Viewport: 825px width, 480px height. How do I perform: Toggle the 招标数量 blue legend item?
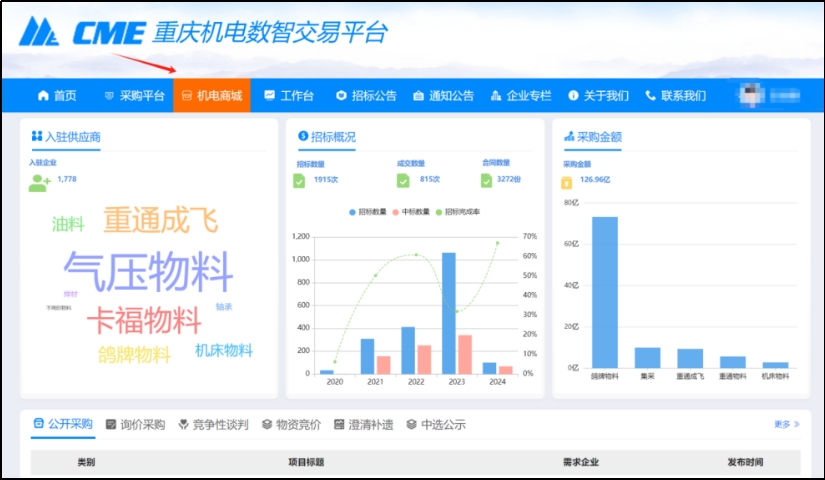pos(369,212)
